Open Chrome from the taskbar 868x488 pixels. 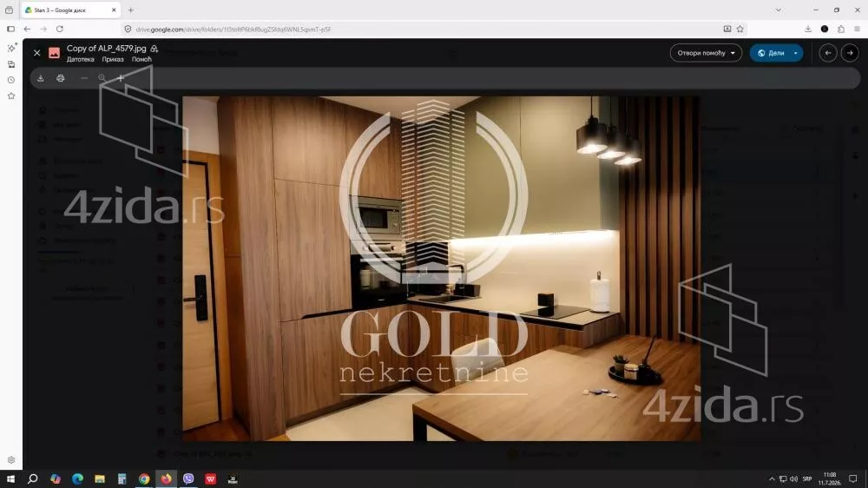(144, 478)
